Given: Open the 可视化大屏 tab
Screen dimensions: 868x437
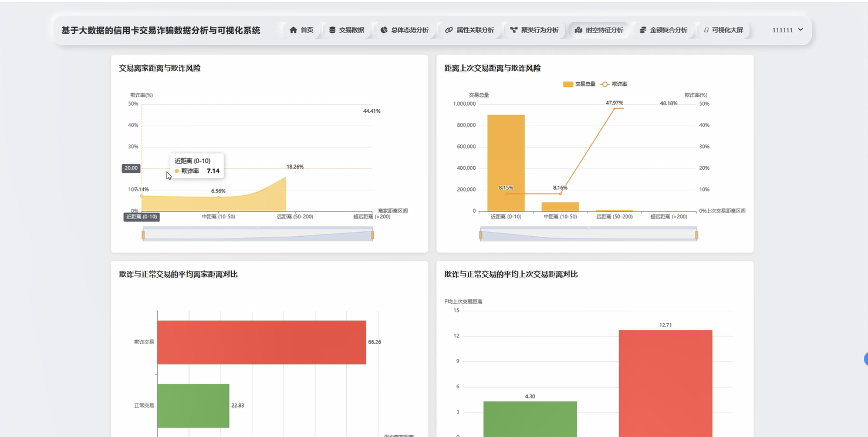Looking at the screenshot, I should pyautogui.click(x=723, y=30).
